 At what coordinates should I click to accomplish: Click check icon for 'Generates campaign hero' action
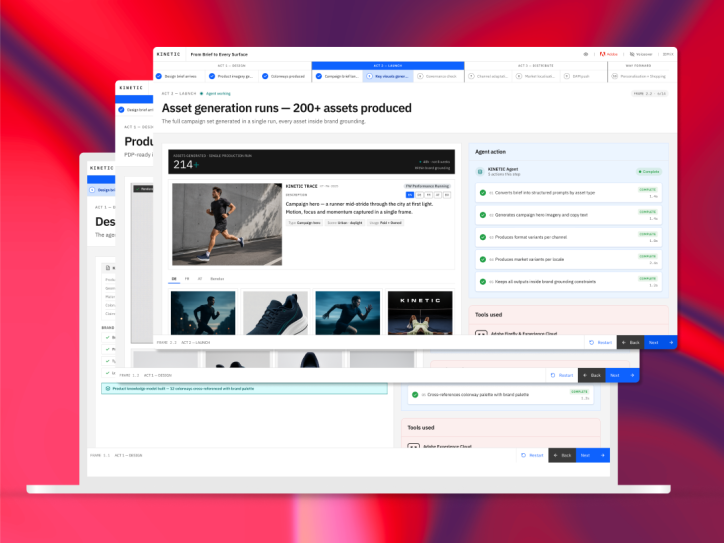[x=483, y=215]
